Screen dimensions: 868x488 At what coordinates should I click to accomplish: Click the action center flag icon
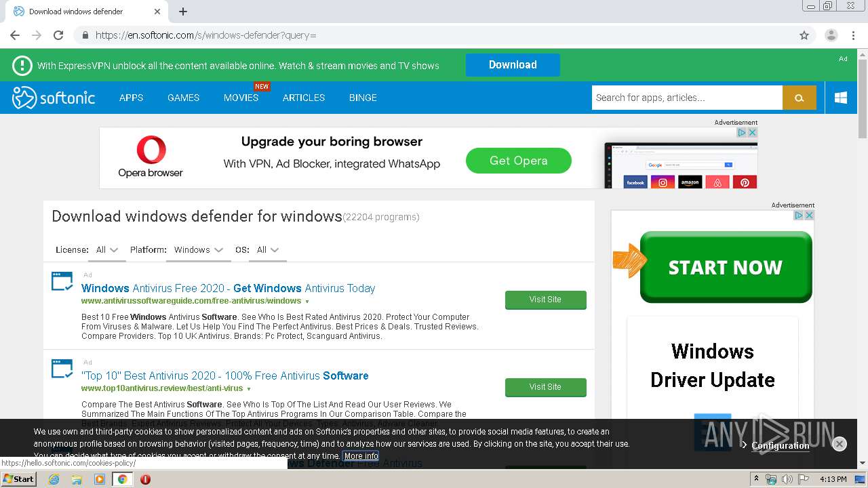pyautogui.click(x=804, y=479)
